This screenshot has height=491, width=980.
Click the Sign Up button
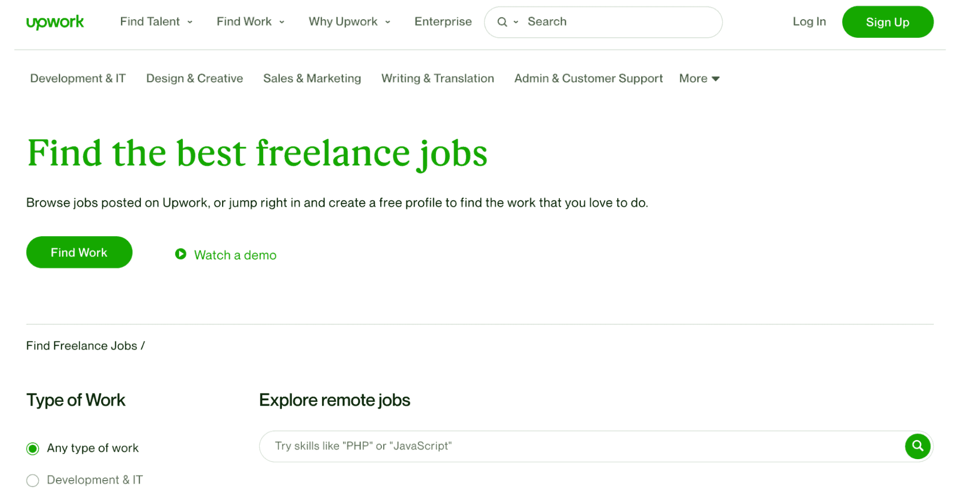point(887,22)
